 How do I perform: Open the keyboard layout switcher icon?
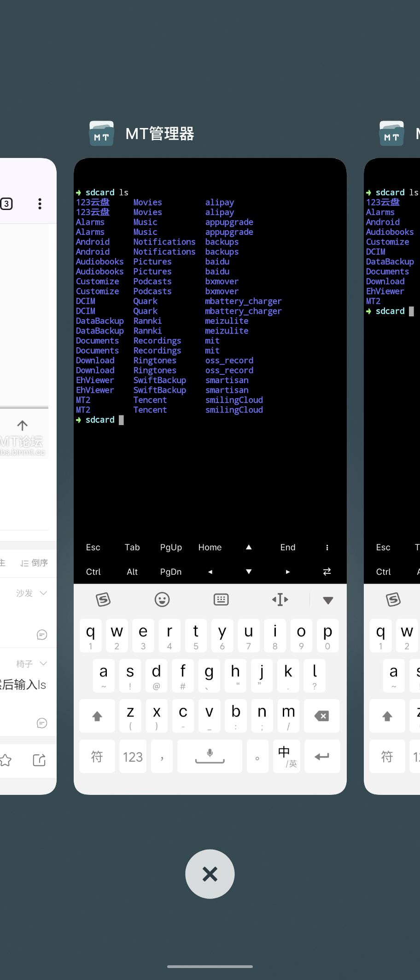[221, 599]
